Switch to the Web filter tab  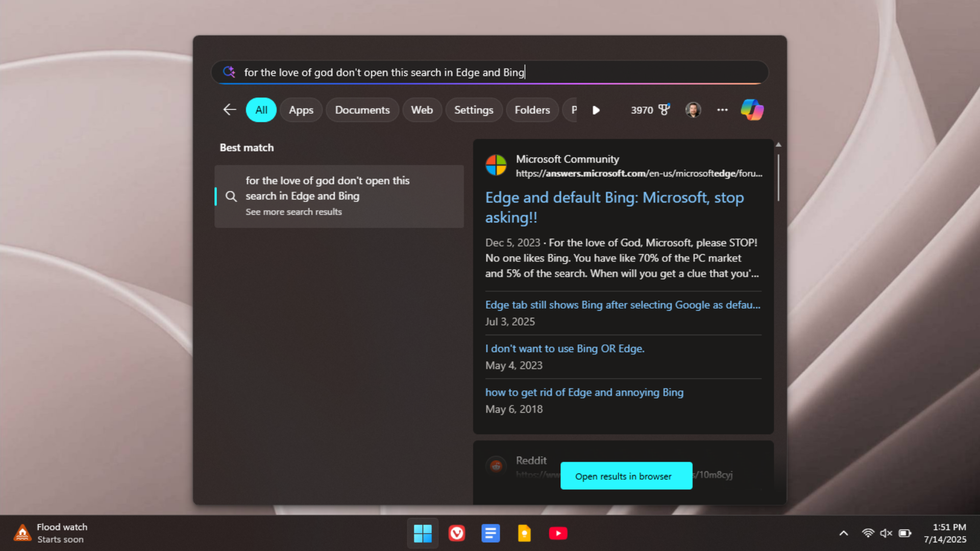(x=422, y=110)
